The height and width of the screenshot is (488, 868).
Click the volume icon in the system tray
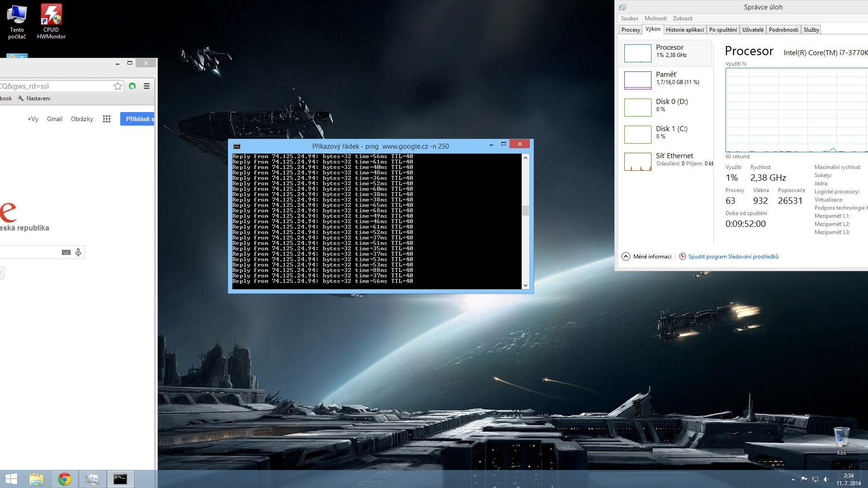tap(826, 479)
